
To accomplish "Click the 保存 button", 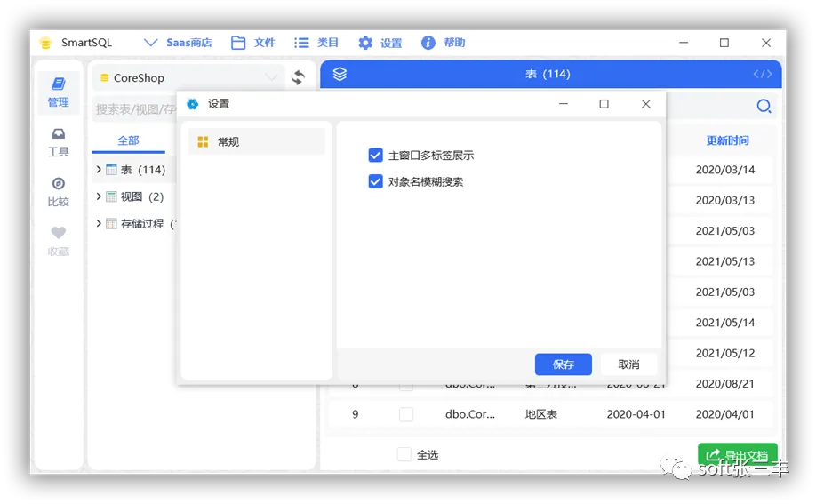I will pyautogui.click(x=563, y=364).
